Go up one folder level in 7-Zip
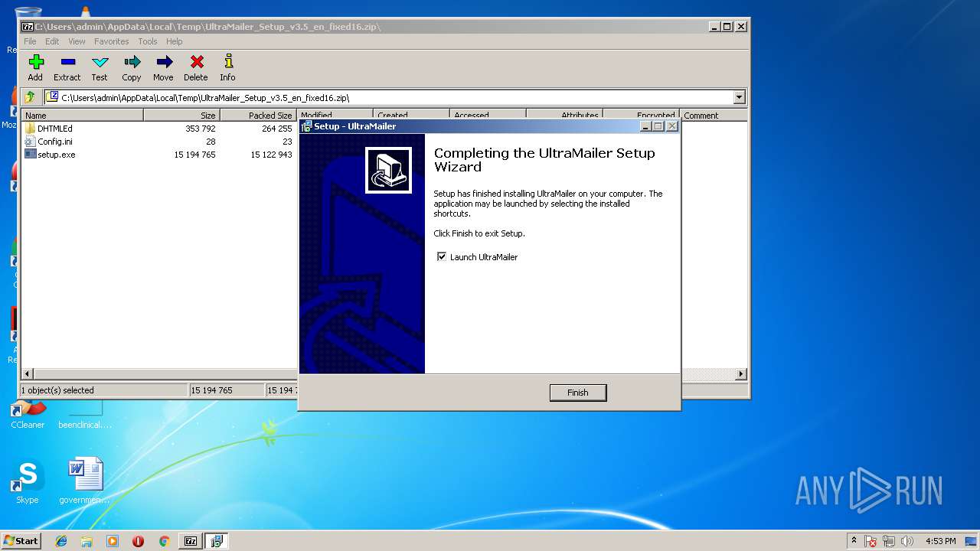This screenshot has height=551, width=980. click(30, 97)
